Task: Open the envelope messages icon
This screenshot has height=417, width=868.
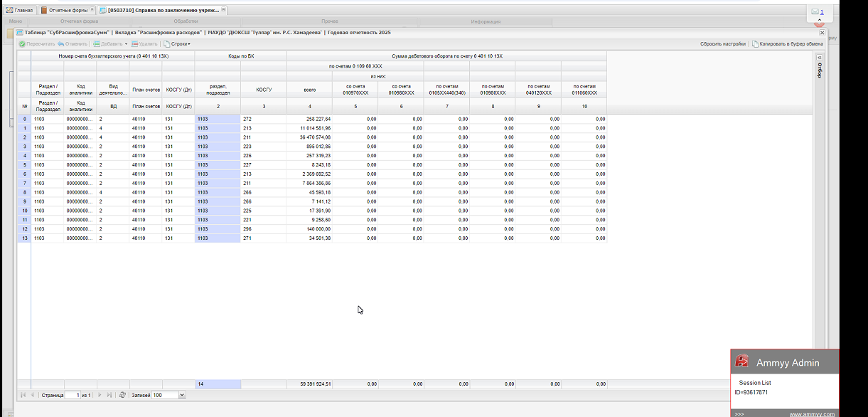Action: coord(815,12)
